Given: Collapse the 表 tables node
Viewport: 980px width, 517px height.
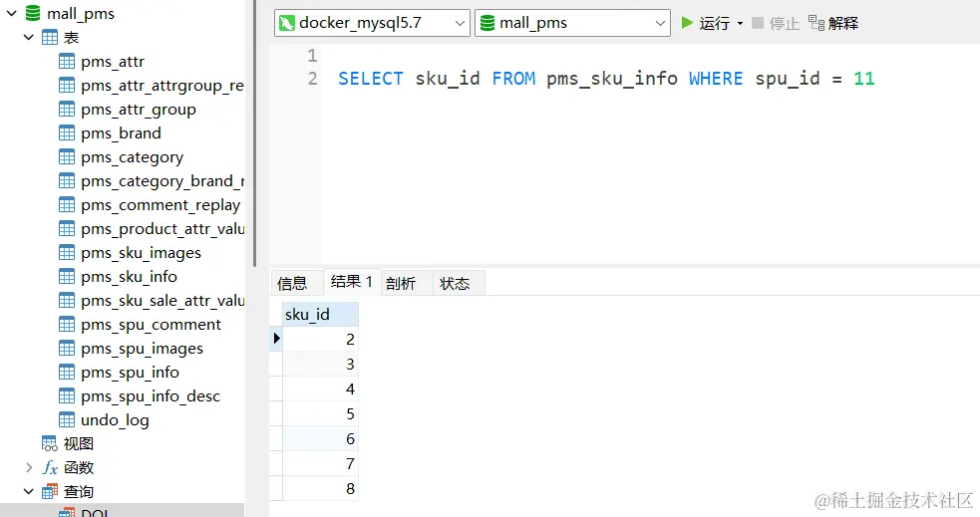Looking at the screenshot, I should click(x=28, y=38).
